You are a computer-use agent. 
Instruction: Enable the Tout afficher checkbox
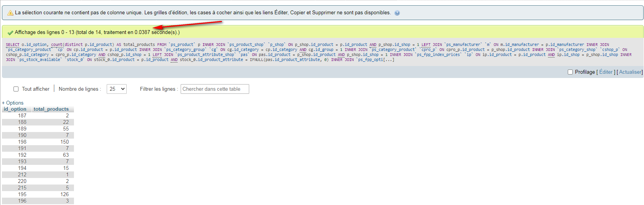pos(16,89)
